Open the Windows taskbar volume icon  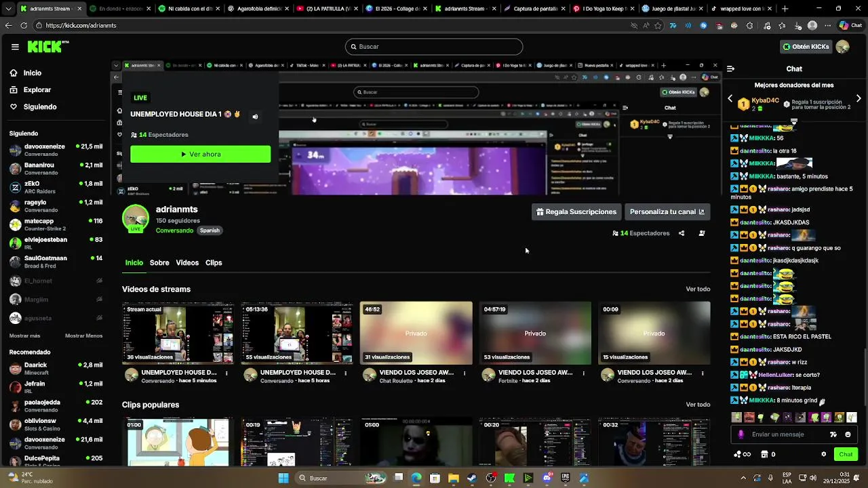(812, 478)
